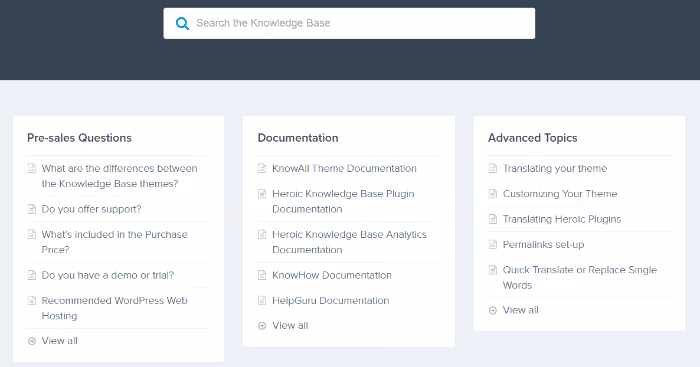Open the Pre-sales Questions category heading
This screenshot has width=700, height=367.
(79, 138)
